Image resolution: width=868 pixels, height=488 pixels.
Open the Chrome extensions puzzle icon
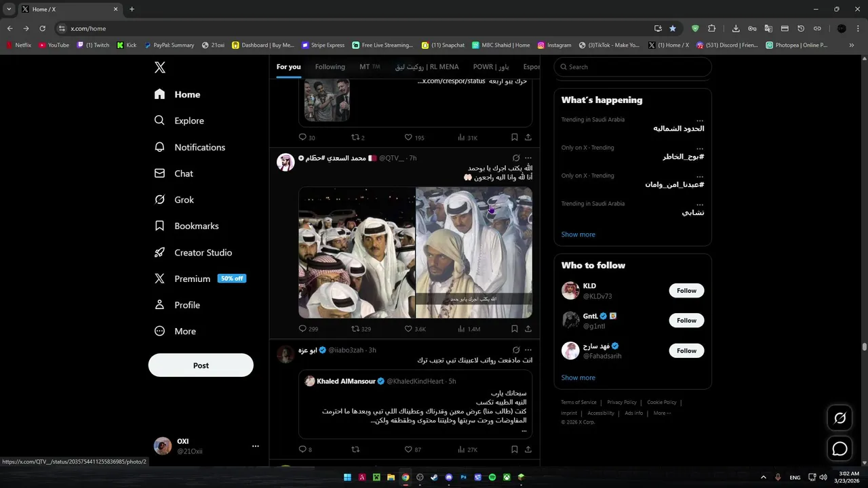pos(711,28)
